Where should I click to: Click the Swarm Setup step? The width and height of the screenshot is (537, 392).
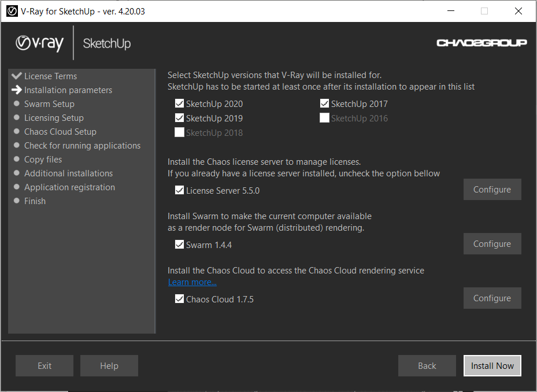click(49, 104)
